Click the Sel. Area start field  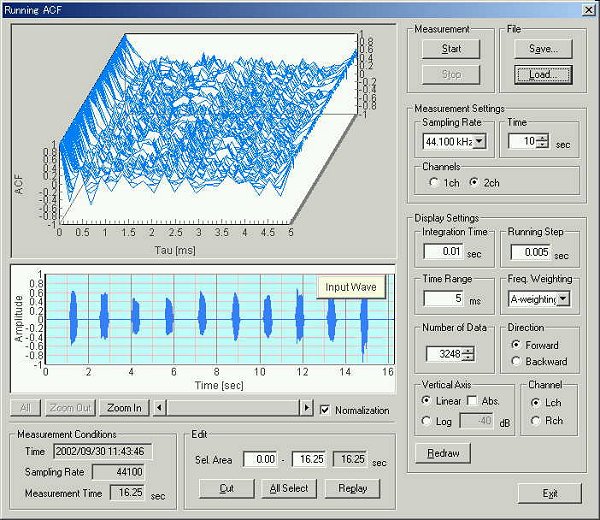tap(260, 459)
